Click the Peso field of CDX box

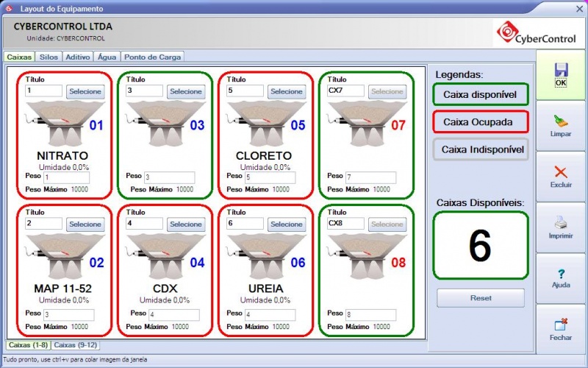point(174,315)
